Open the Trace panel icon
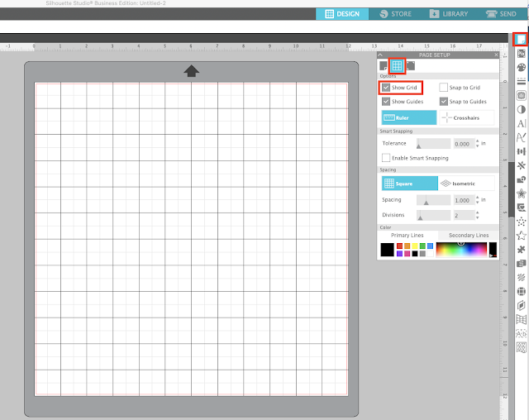Image resolution: width=529 pixels, height=420 pixels. click(522, 95)
